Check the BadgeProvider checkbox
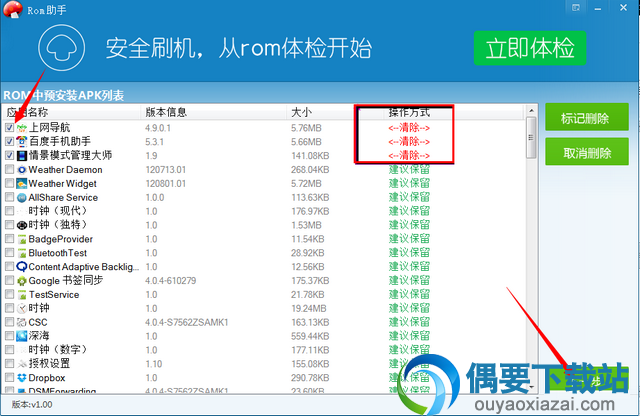This screenshot has width=640, height=416. [9, 239]
